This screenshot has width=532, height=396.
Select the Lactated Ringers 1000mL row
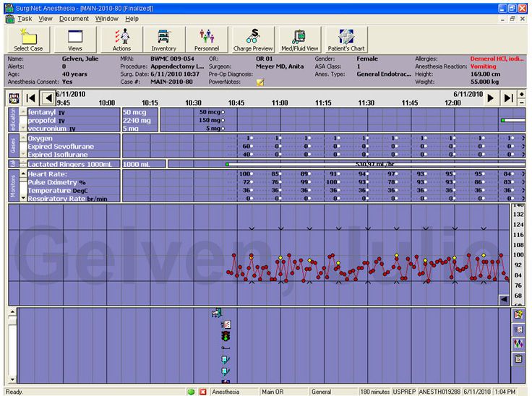[x=74, y=164]
